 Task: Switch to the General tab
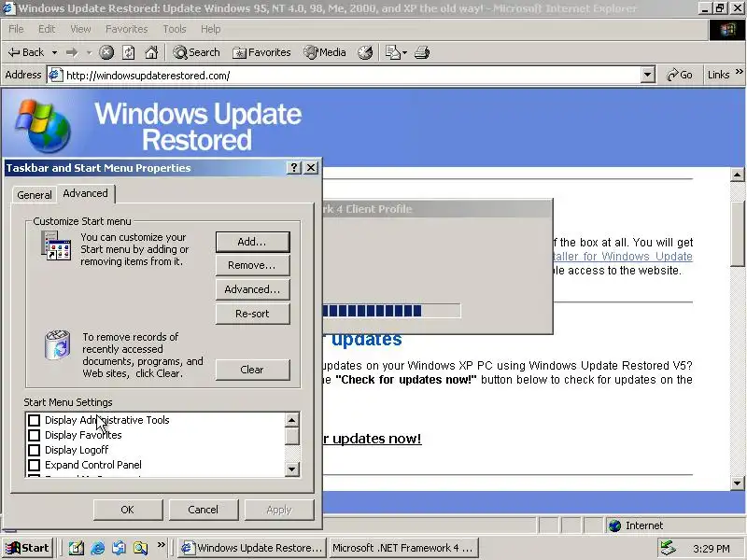(x=35, y=195)
